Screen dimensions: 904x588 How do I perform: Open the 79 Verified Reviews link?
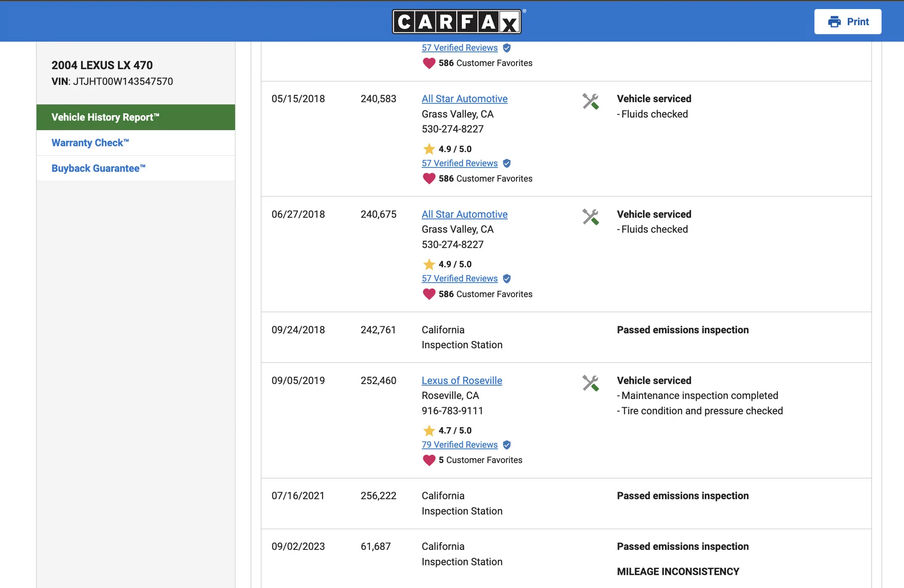click(x=460, y=444)
